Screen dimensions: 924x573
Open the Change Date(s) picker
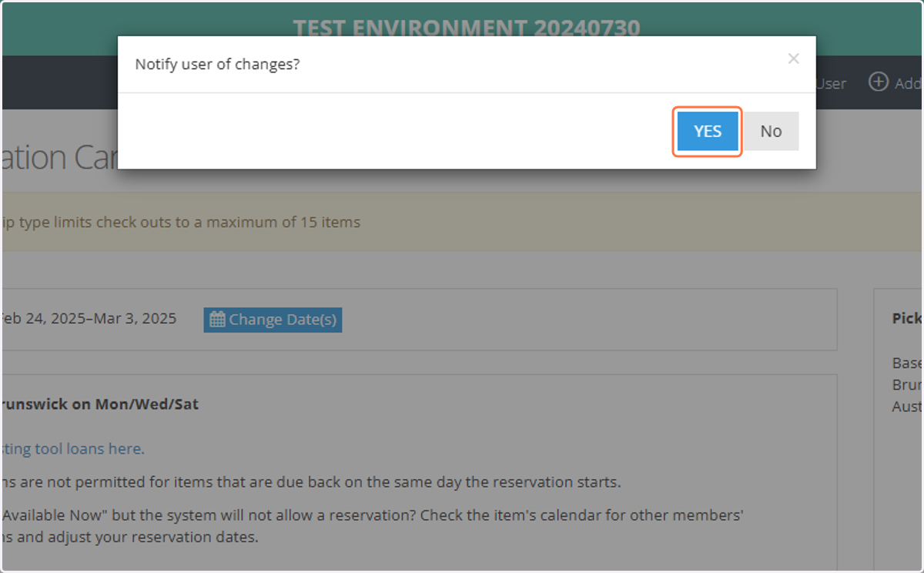[x=273, y=320]
